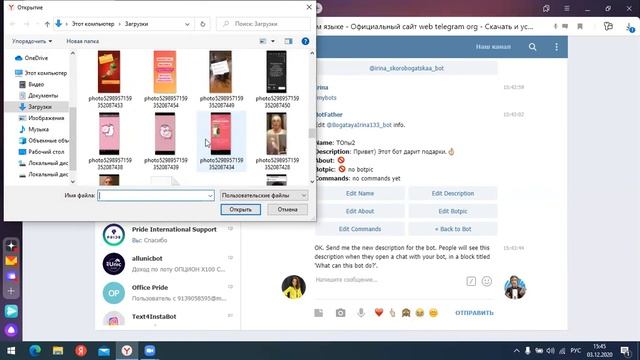Click the camera photo icon in Telegram
Image resolution: width=640 pixels, height=360 pixels.
pos(340,313)
